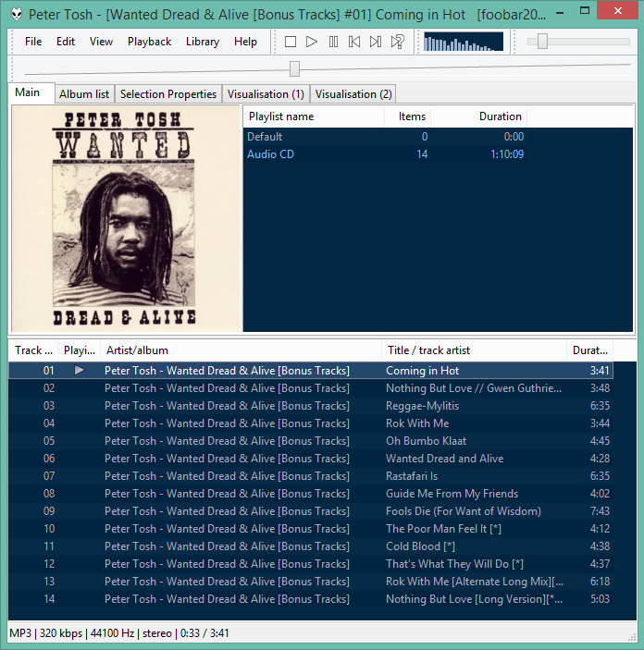Go to previous track icon
Viewport: 644px width, 650px height.
354,42
